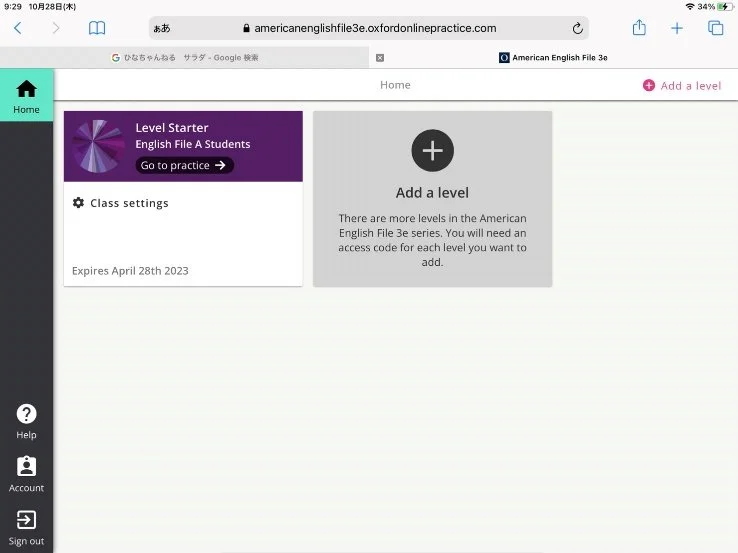
Task: Tap the battery status indicator
Action: tap(725, 7)
